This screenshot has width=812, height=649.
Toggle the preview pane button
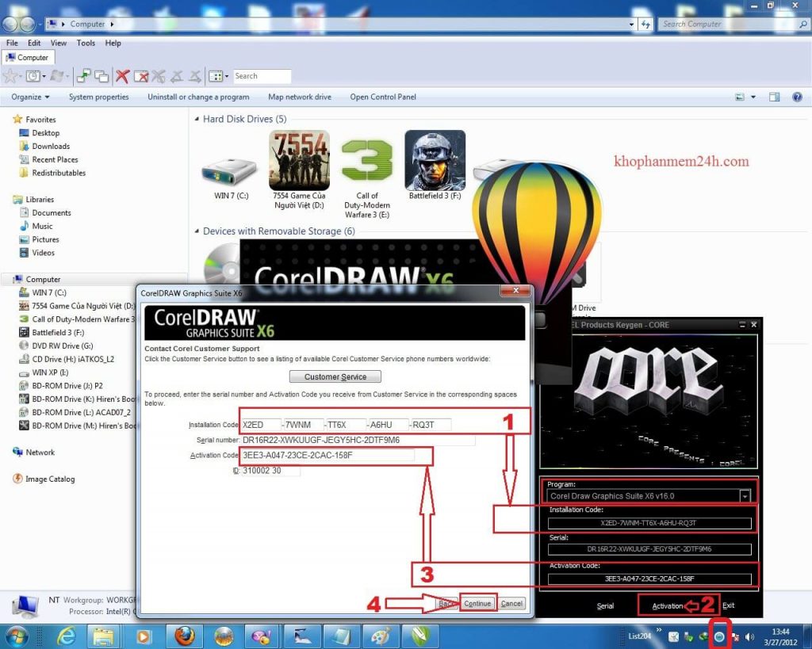click(775, 97)
